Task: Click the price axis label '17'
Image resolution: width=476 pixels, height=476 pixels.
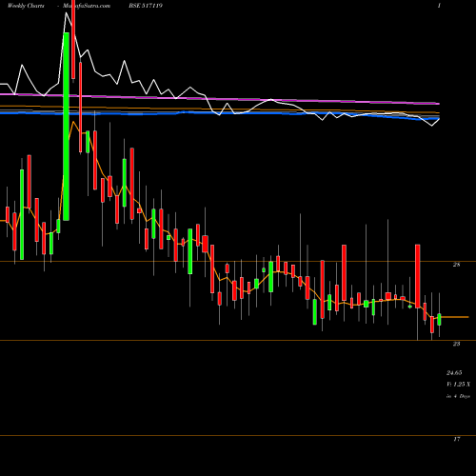Action: click(456, 439)
